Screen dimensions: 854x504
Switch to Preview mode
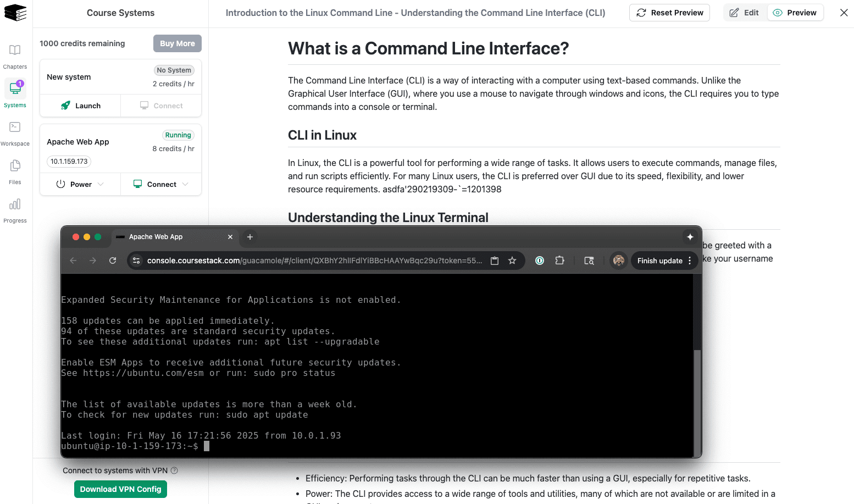[x=795, y=12]
